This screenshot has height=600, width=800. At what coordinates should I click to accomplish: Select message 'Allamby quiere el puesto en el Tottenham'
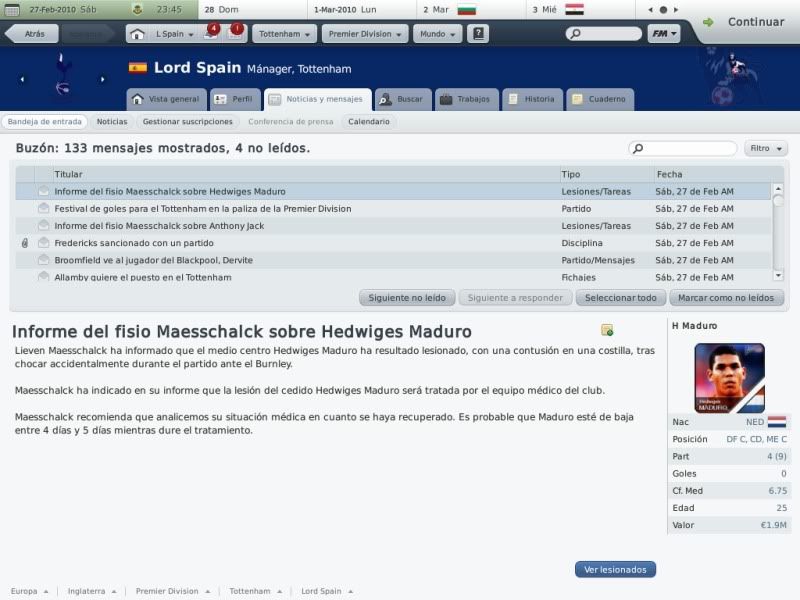(393, 277)
